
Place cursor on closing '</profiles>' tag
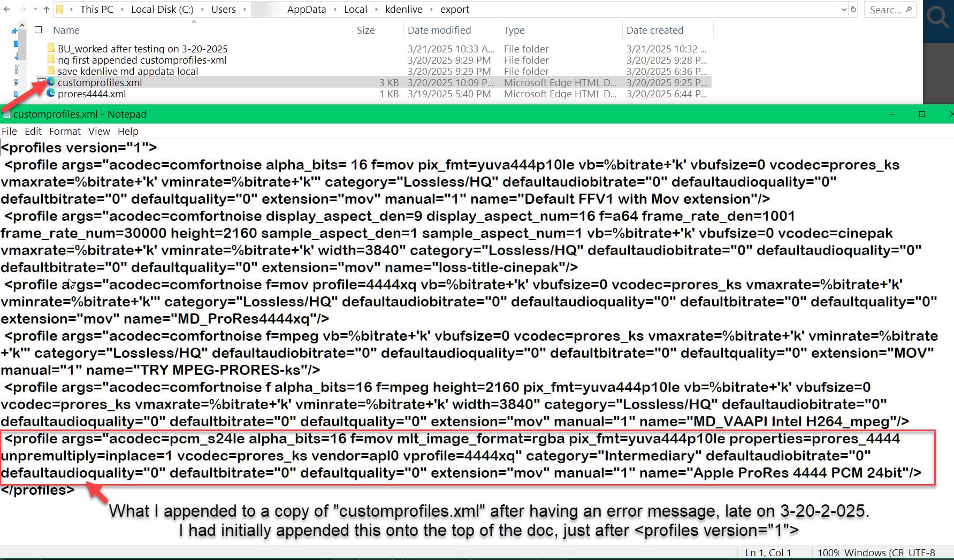[38, 490]
